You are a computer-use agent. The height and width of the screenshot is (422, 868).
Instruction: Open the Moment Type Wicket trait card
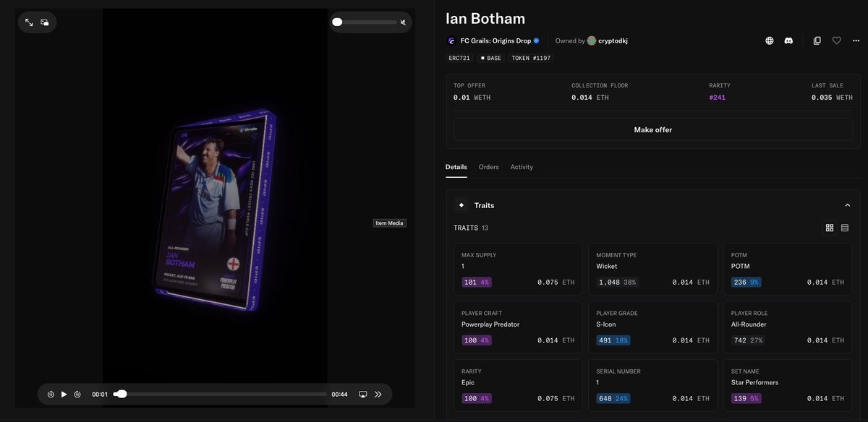point(652,269)
